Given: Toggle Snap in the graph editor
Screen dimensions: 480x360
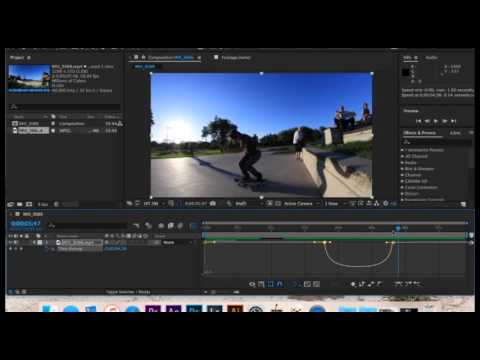Looking at the screenshot, I should tap(279, 284).
